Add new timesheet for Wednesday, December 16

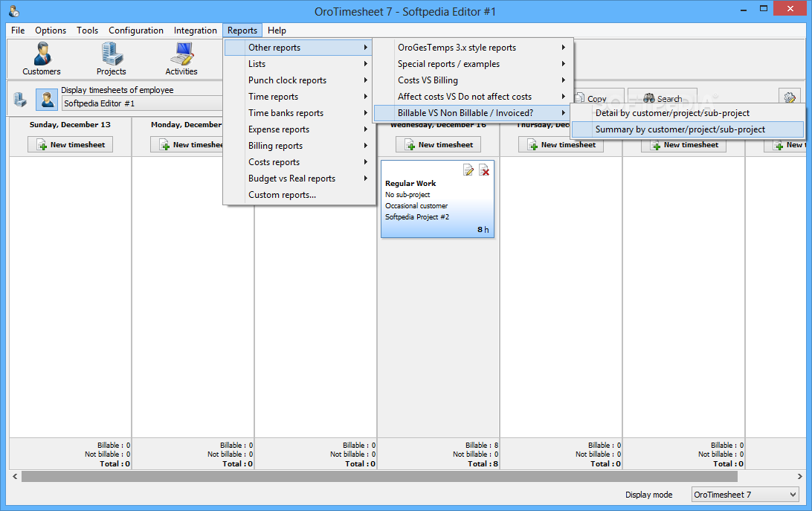pyautogui.click(x=438, y=144)
